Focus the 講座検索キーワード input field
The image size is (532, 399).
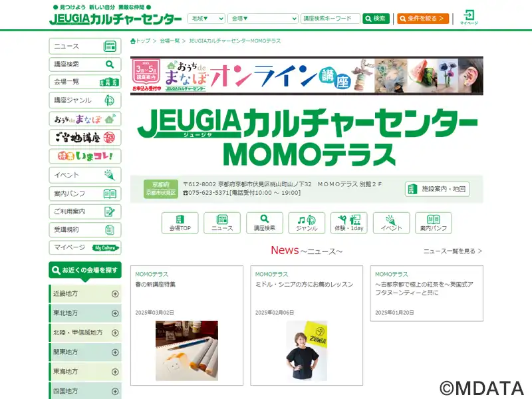click(330, 19)
